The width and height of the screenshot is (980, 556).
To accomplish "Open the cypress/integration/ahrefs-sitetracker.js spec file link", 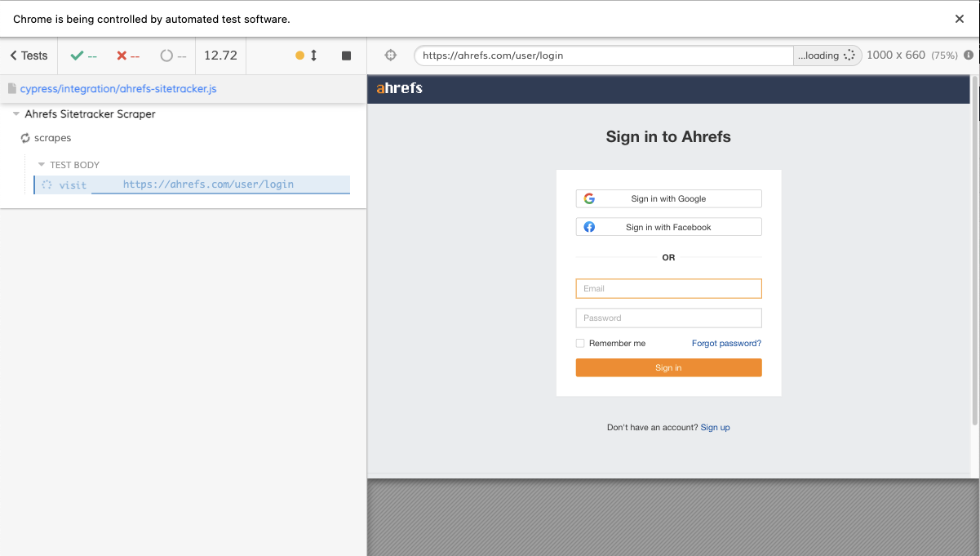I will pos(118,88).
